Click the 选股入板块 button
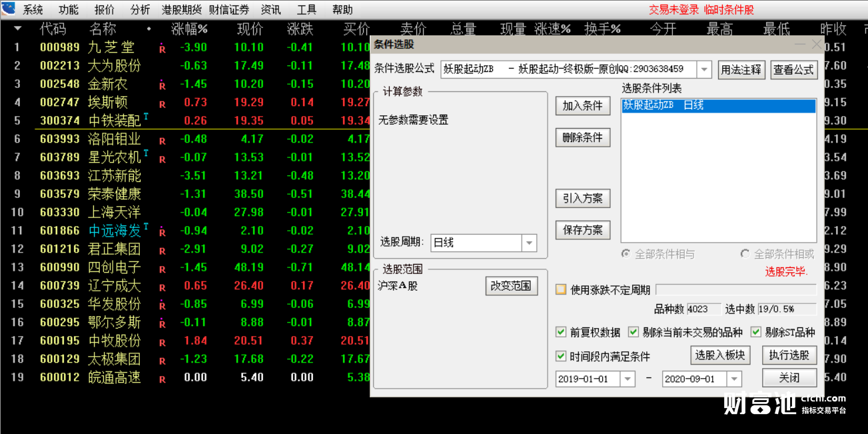Image resolution: width=868 pixels, height=434 pixels. 720,355
